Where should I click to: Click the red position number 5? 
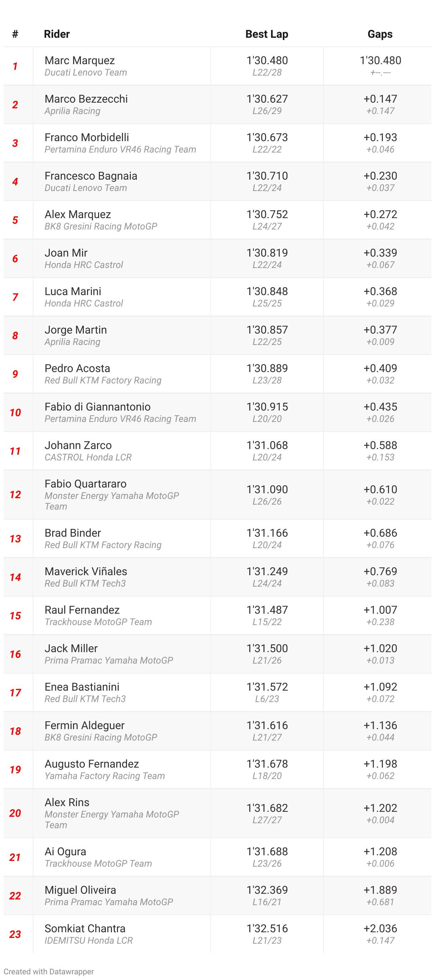point(15,220)
